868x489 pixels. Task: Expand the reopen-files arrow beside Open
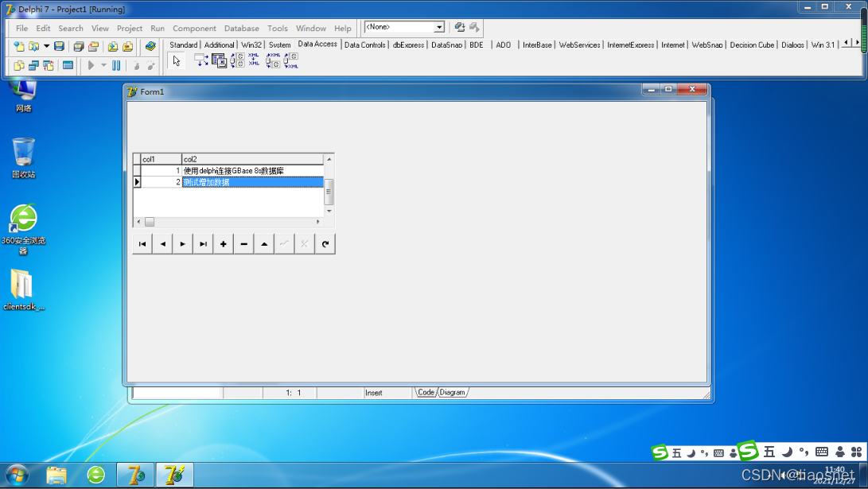pyautogui.click(x=46, y=46)
